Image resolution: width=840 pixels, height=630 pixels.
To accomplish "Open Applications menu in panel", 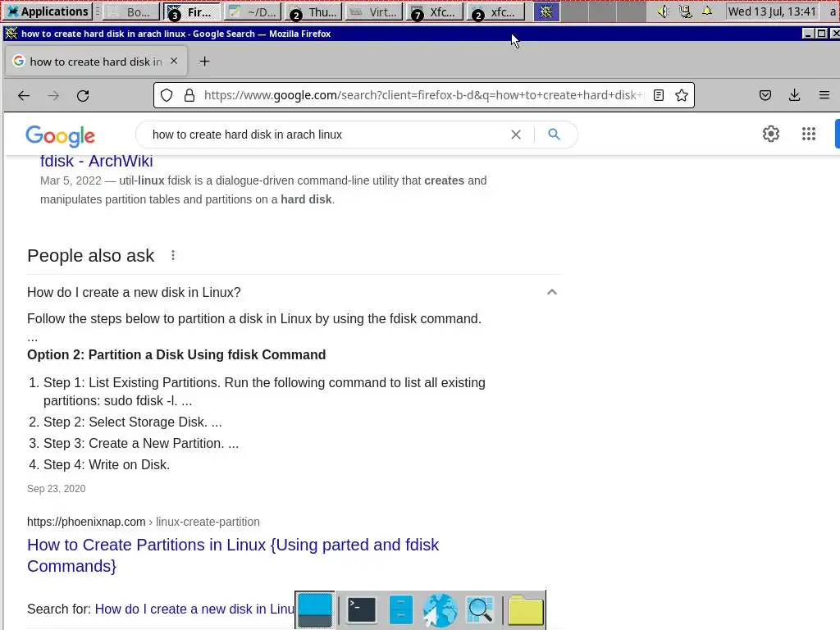I will pyautogui.click(x=48, y=11).
